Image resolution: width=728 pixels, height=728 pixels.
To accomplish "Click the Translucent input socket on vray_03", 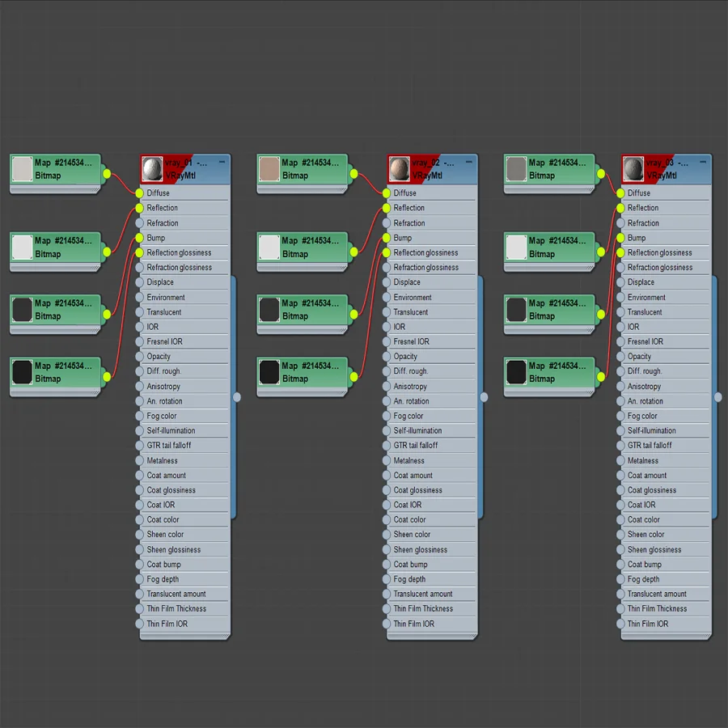I will pos(620,312).
